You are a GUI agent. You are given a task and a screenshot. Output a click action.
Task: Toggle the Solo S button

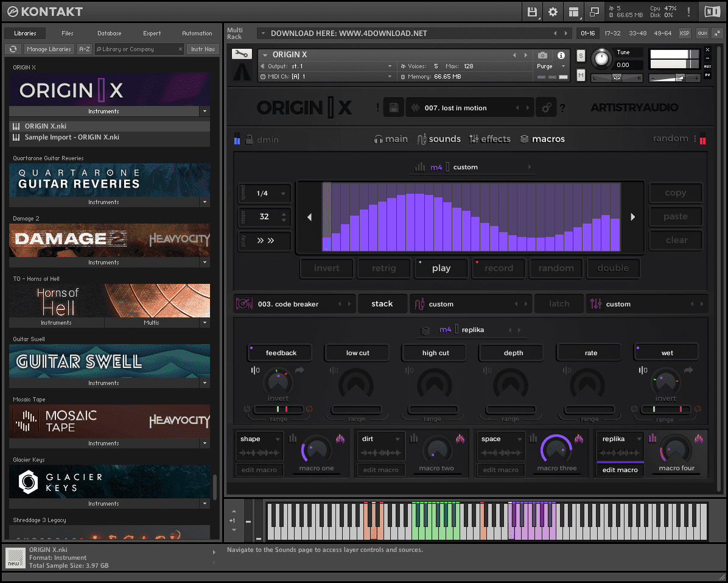tap(581, 56)
